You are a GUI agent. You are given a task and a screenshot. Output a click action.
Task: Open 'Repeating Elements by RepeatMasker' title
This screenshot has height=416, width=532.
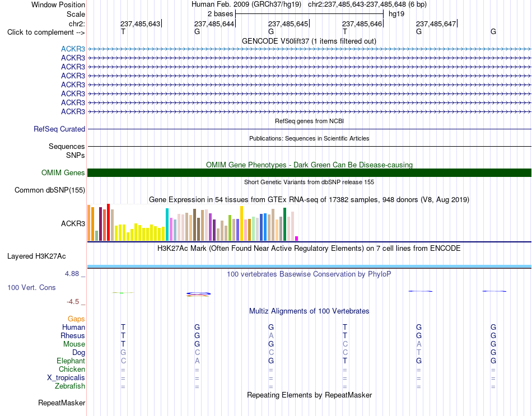click(x=309, y=395)
